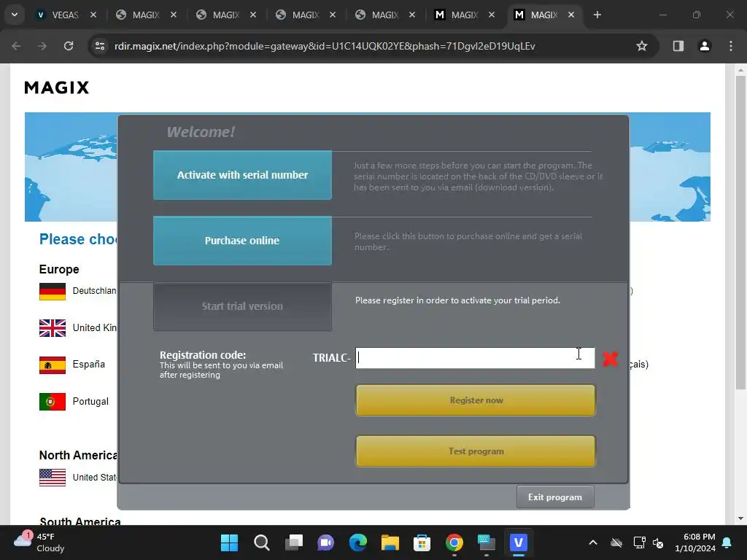Bookmark this page with star icon
747x560 pixels.
pos(642,46)
